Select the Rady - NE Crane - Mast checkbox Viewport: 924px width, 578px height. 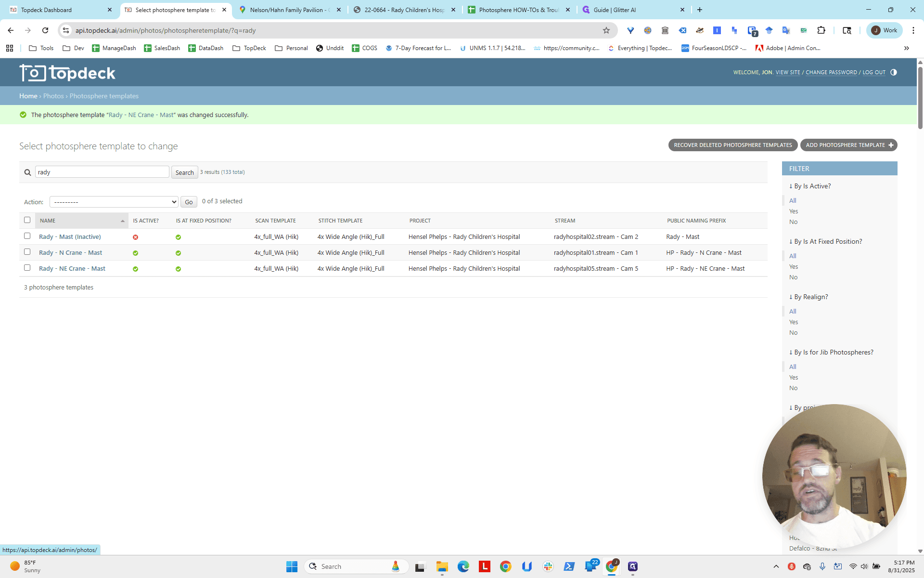click(x=27, y=268)
